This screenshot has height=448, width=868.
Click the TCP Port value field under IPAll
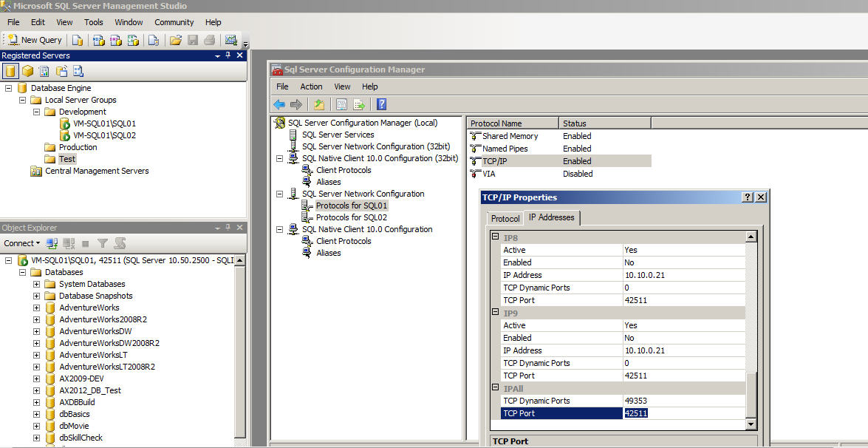tap(683, 413)
